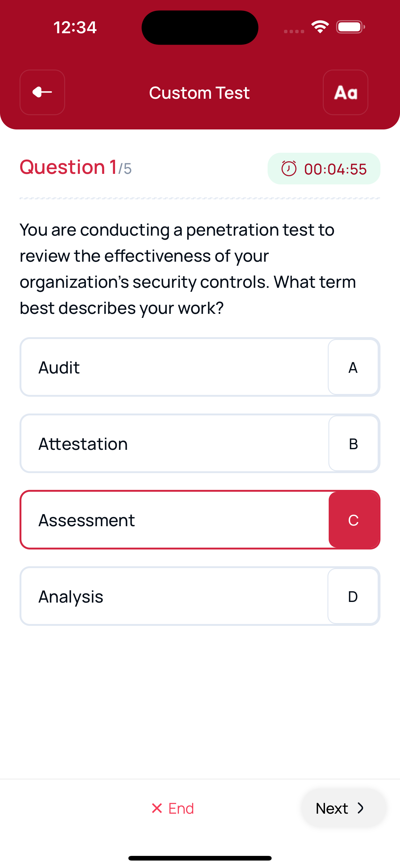Tap the letter A answer badge

(x=353, y=367)
